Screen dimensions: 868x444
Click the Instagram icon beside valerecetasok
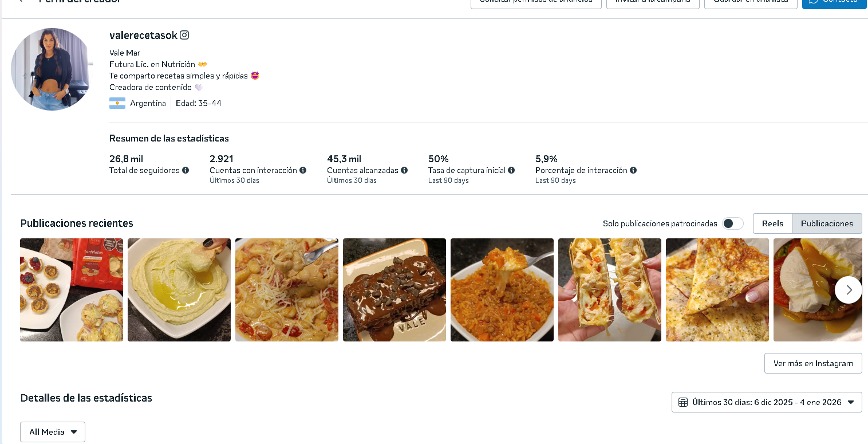(x=184, y=35)
